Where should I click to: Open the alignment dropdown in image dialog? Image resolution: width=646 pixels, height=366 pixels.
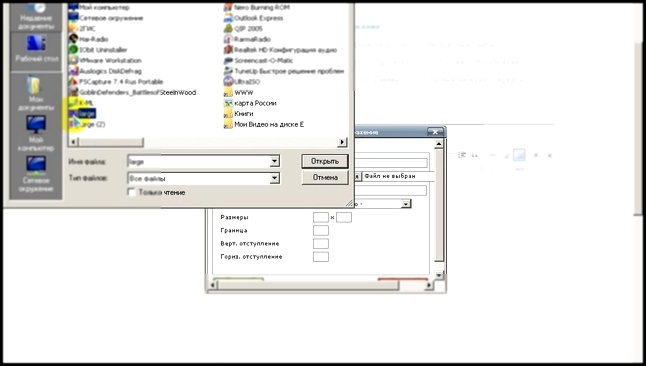coord(406,204)
